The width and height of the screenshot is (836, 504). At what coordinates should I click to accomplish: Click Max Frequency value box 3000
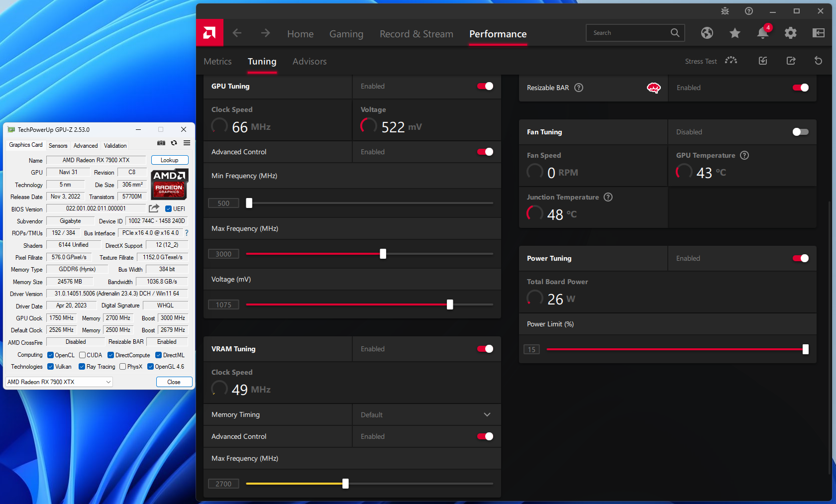[223, 254]
